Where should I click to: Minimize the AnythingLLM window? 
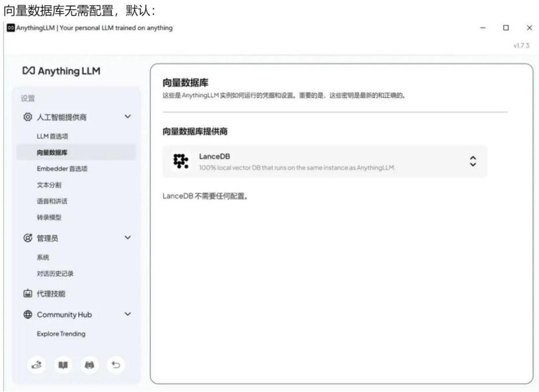point(483,27)
